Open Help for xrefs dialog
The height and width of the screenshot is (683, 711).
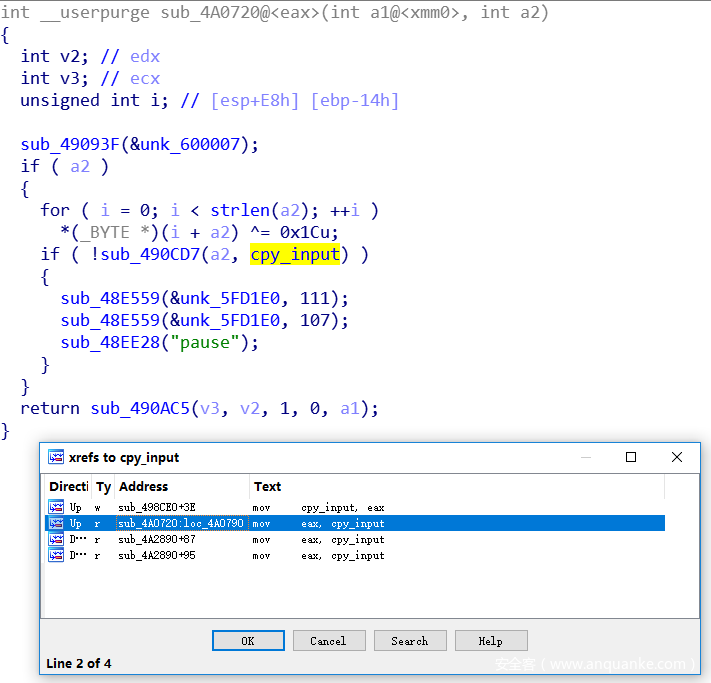point(490,641)
